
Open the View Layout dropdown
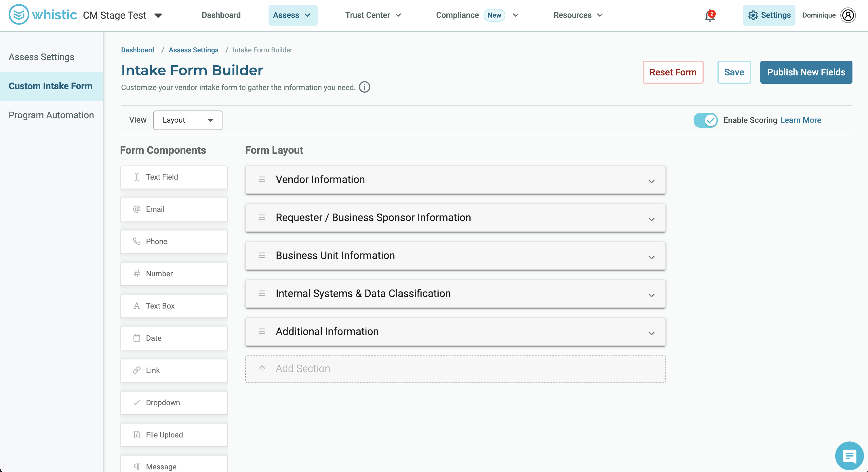click(x=188, y=120)
